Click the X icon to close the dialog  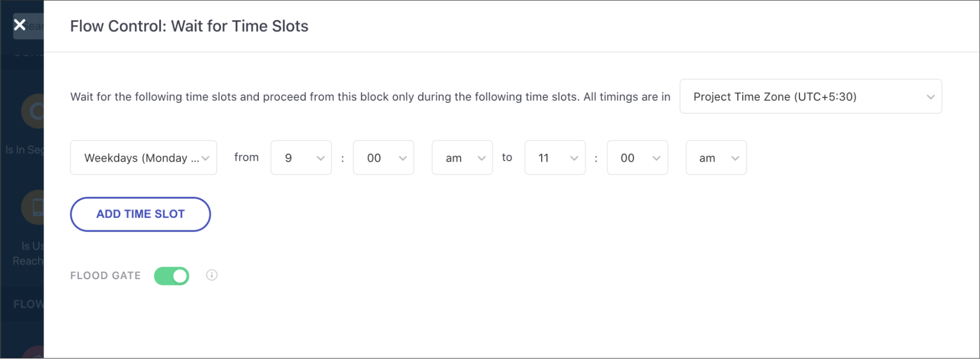20,24
